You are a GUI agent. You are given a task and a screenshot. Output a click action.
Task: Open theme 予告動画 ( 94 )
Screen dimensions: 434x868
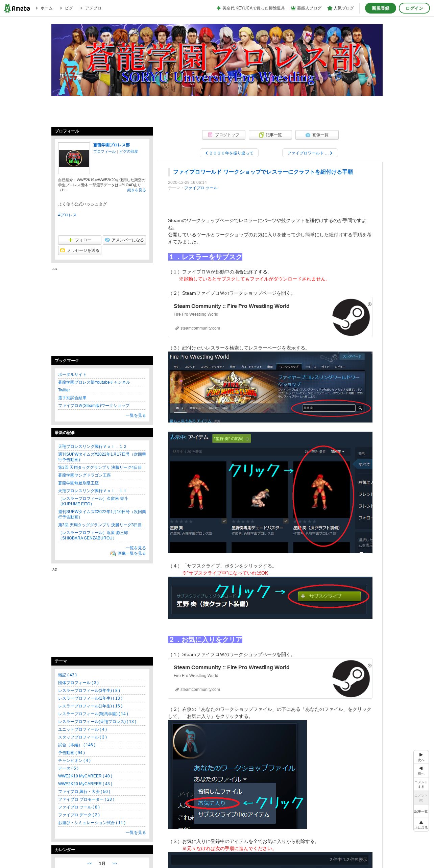71,753
